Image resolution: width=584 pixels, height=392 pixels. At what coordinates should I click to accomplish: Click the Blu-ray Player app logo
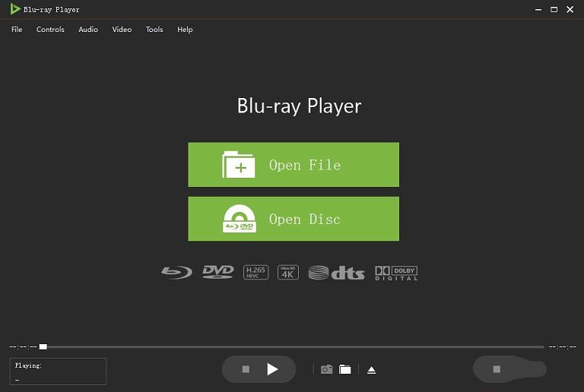click(x=15, y=9)
